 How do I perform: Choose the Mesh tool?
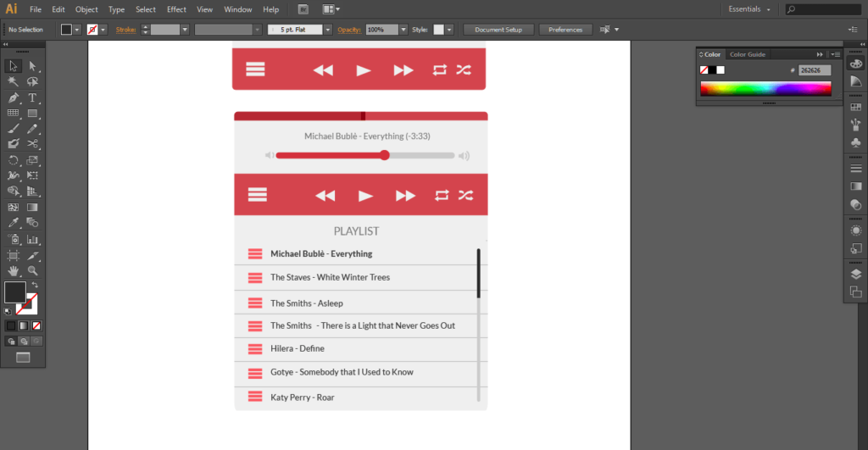click(x=13, y=207)
